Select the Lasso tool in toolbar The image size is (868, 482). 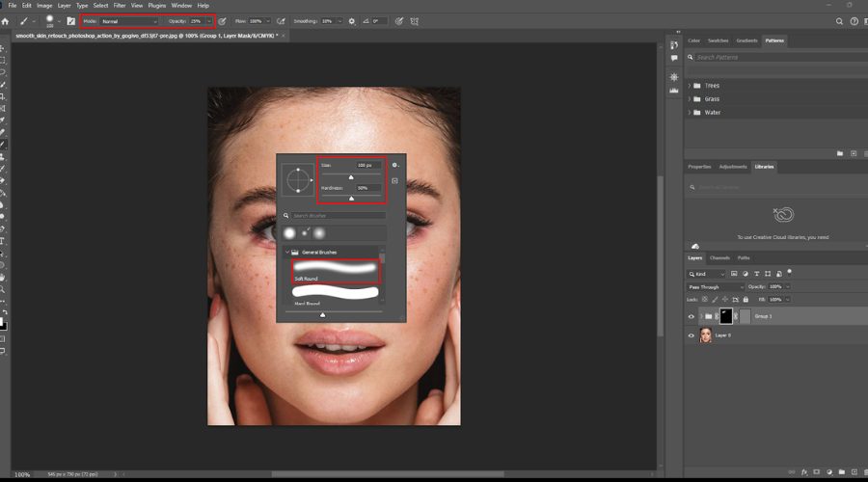click(x=2, y=72)
